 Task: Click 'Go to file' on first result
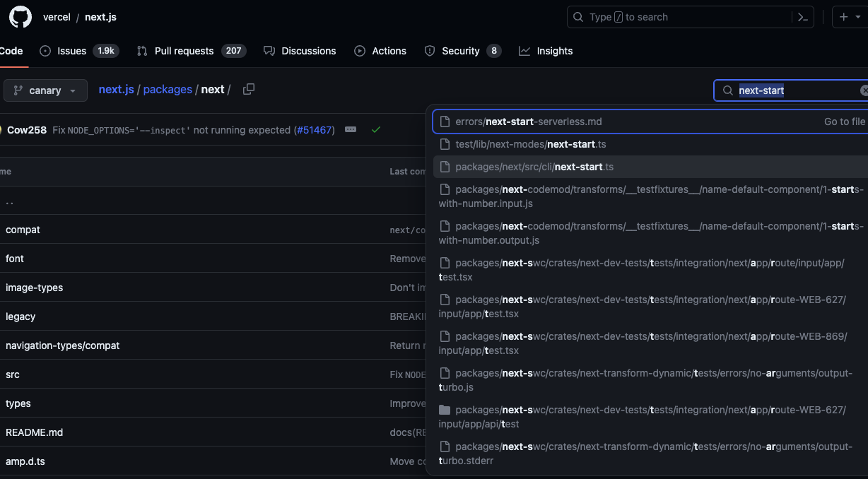click(844, 122)
